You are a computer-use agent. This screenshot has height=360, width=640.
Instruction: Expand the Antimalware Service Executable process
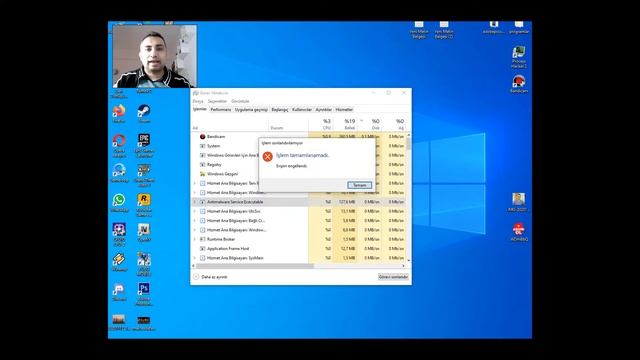195,202
